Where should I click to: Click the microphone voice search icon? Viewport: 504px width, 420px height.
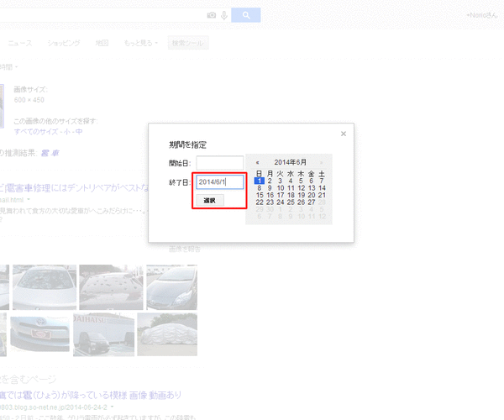[x=224, y=15]
